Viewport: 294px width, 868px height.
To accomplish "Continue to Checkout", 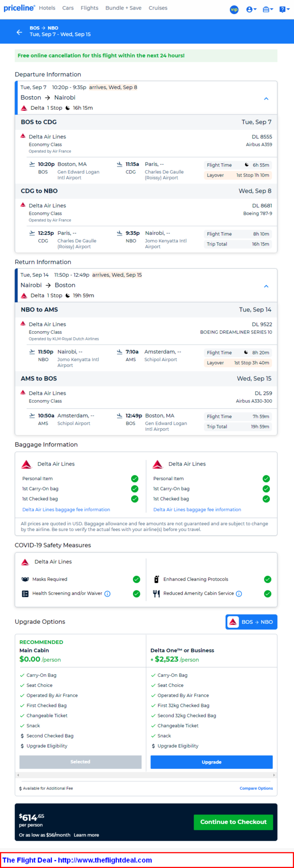I will pyautogui.click(x=233, y=822).
